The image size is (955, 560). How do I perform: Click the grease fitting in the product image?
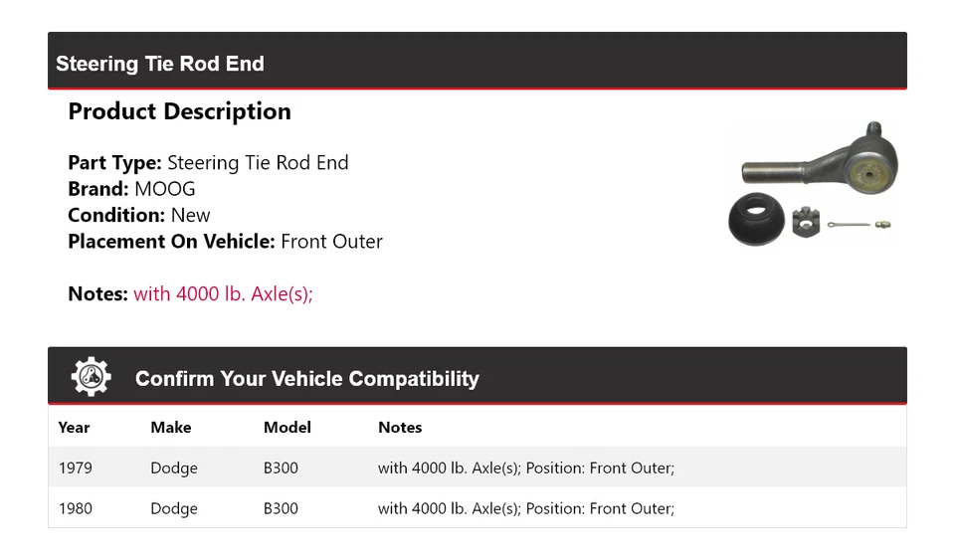pos(882,225)
